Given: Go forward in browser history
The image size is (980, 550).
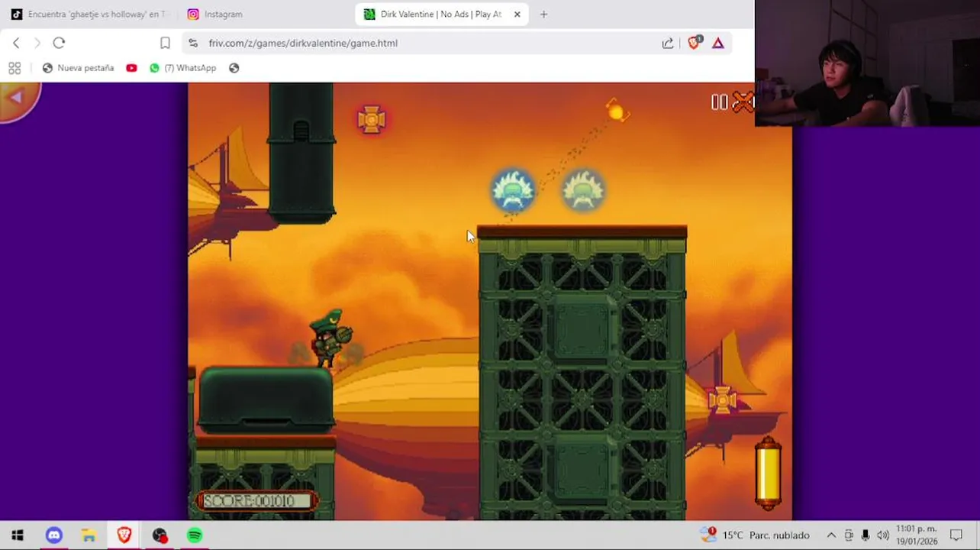Looking at the screenshot, I should pyautogui.click(x=37, y=43).
